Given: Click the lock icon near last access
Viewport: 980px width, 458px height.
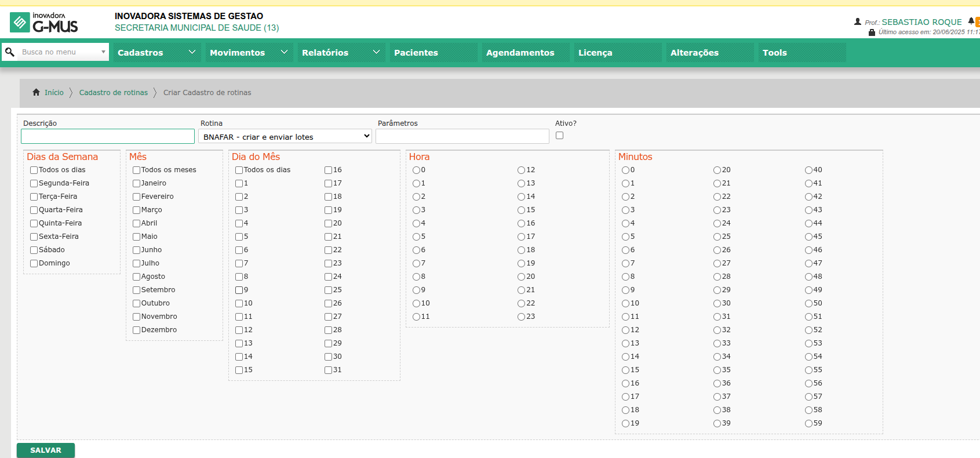Looking at the screenshot, I should 872,32.
